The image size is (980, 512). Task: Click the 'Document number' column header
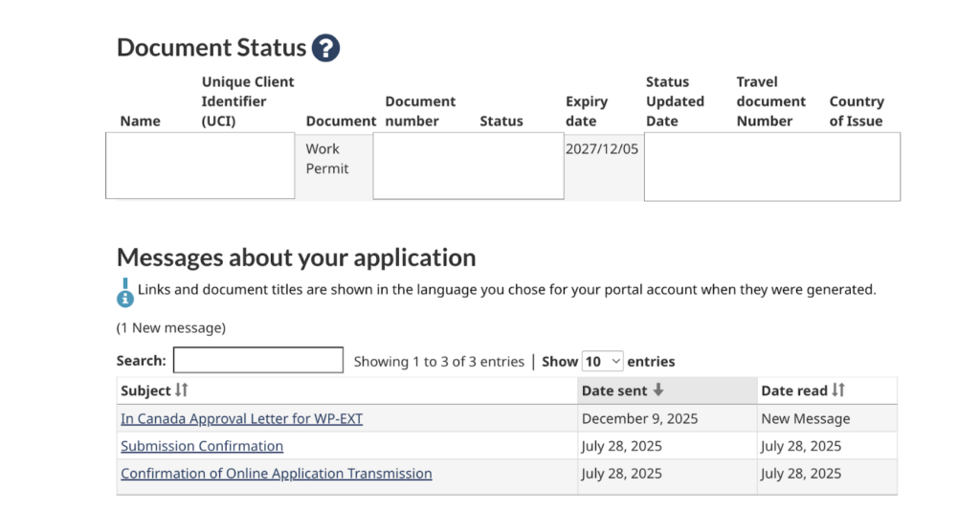pyautogui.click(x=420, y=111)
